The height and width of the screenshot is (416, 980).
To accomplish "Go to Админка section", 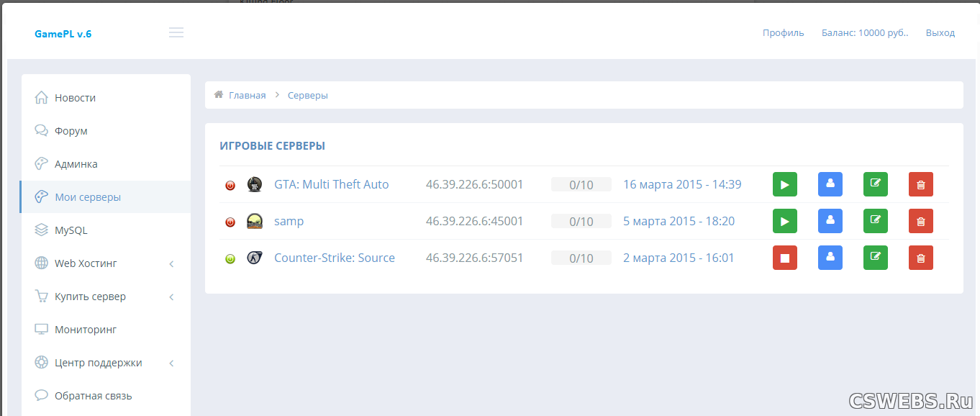I will coord(106,164).
